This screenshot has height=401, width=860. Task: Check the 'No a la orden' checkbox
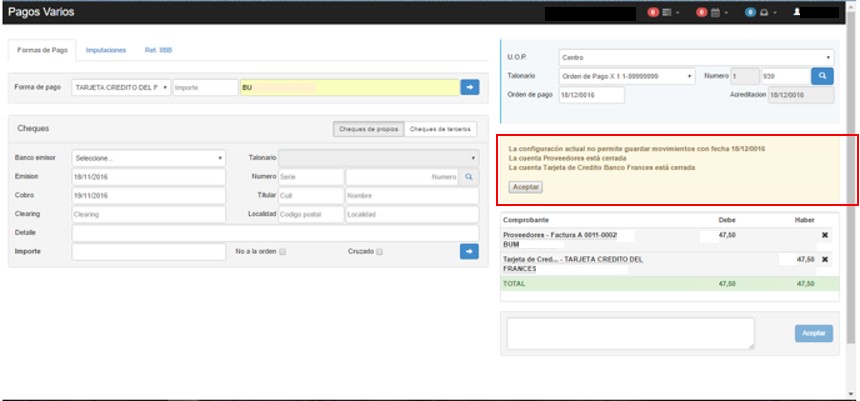point(283,252)
